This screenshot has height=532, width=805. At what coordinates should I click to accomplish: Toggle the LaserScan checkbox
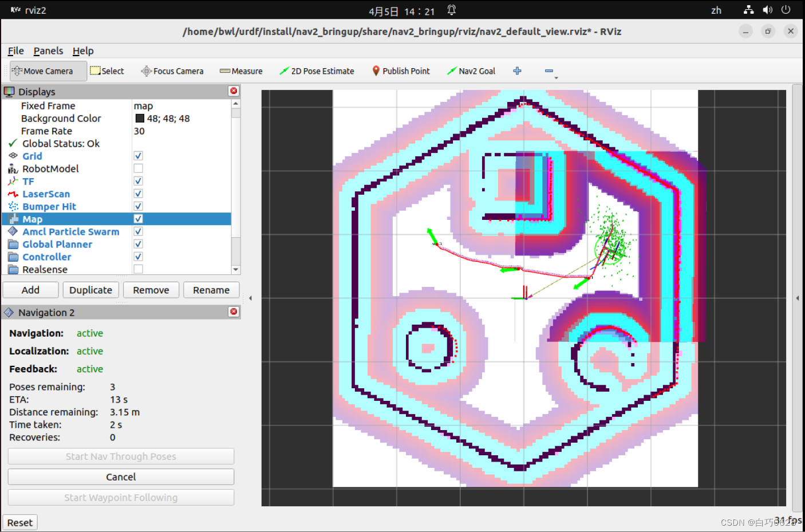[x=138, y=194]
